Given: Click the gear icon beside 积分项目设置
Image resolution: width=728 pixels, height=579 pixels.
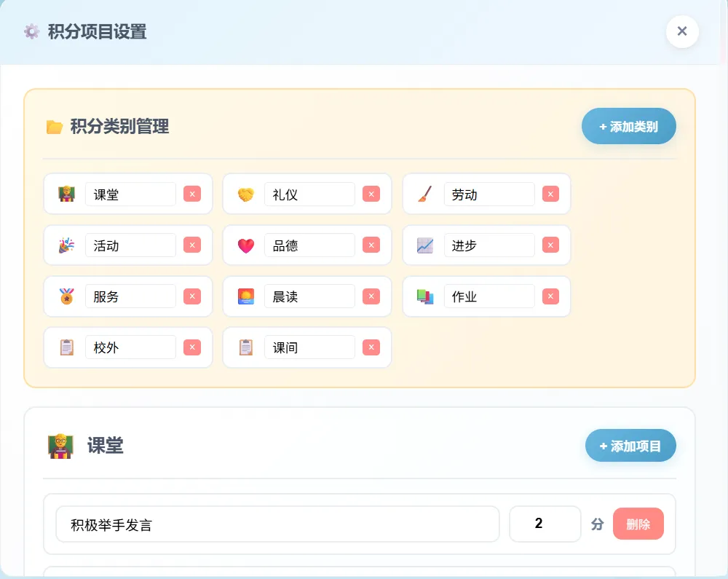Looking at the screenshot, I should (31, 31).
